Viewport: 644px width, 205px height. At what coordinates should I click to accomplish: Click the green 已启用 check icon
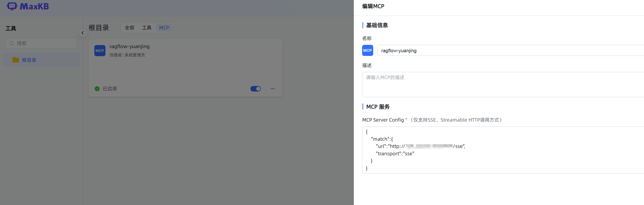point(97,89)
